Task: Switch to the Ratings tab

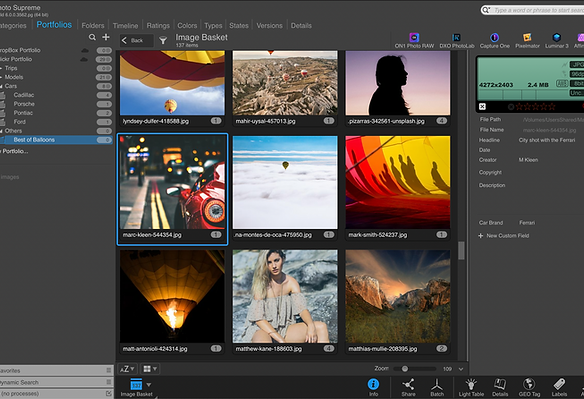Action: [x=158, y=25]
